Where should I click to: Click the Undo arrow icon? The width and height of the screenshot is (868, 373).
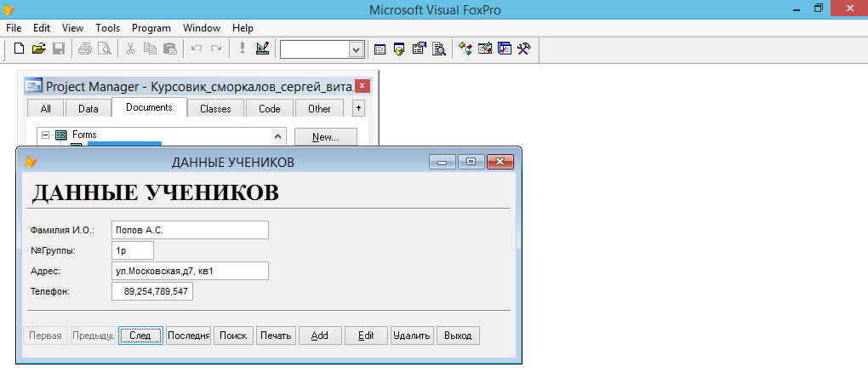(x=196, y=49)
